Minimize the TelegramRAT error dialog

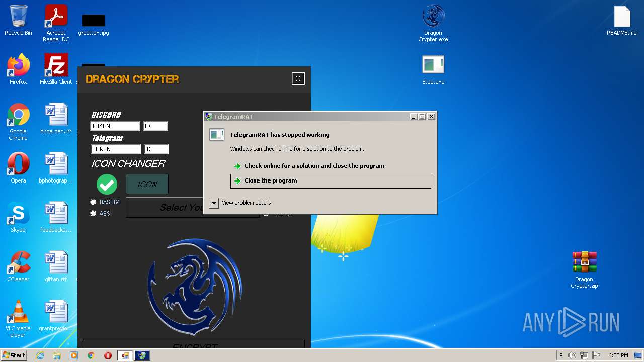click(x=414, y=117)
